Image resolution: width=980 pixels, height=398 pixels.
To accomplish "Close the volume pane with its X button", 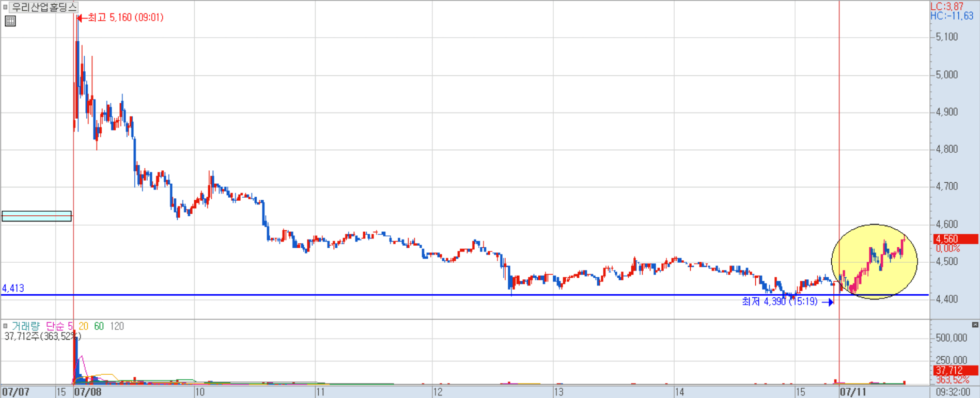I will coord(975,325).
